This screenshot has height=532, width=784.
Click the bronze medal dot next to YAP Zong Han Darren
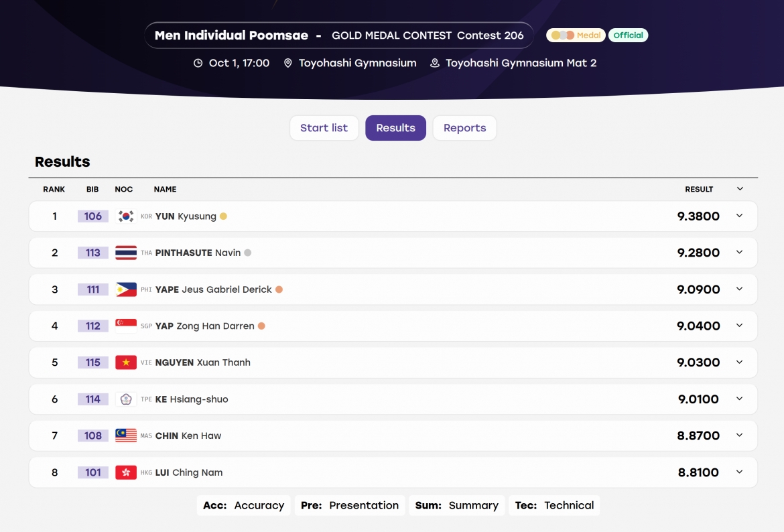pos(261,326)
